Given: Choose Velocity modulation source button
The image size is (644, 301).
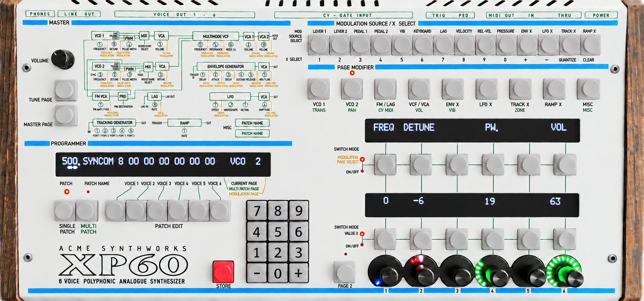Looking at the screenshot, I should click(465, 45).
